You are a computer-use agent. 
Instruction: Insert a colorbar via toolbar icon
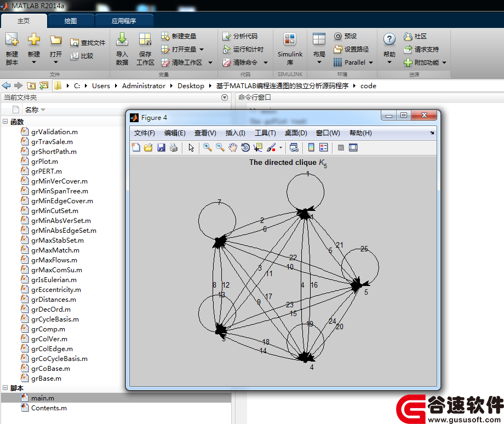point(311,147)
